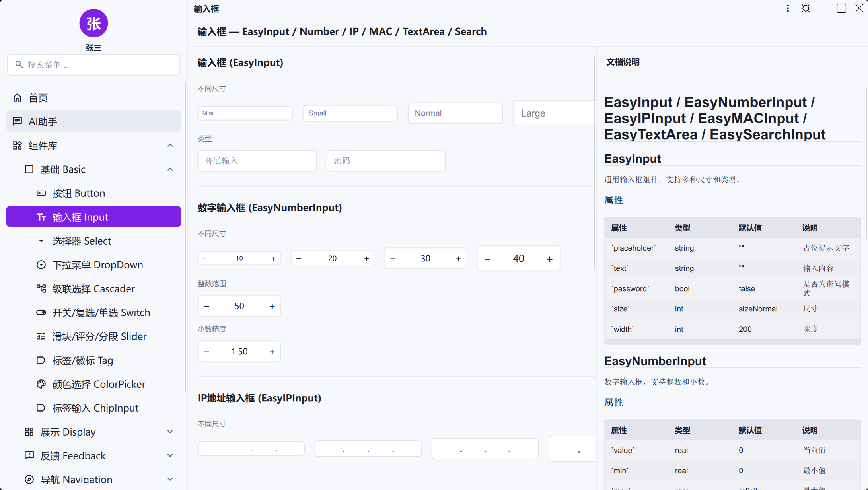Go to 颜色选择 ColorPicker page

(93, 384)
